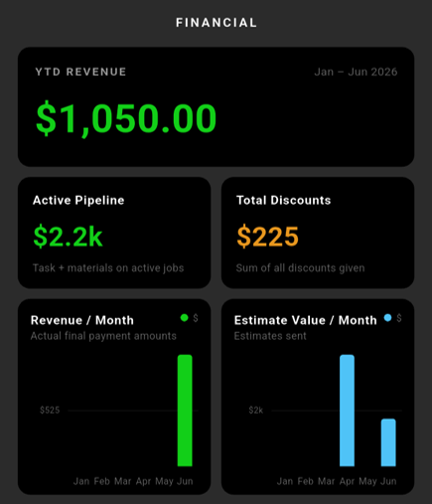This screenshot has height=504, width=432.
Task: Click the Estimate Value / Month title
Action: pos(305,320)
